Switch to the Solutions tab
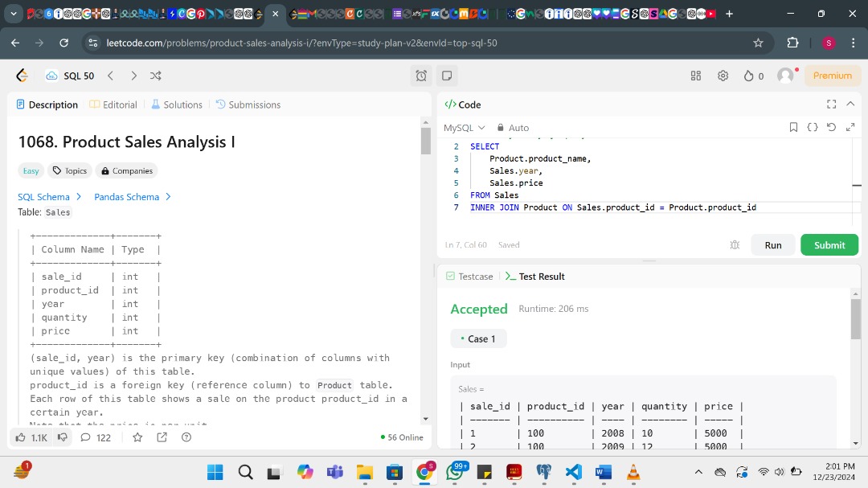 (x=177, y=105)
